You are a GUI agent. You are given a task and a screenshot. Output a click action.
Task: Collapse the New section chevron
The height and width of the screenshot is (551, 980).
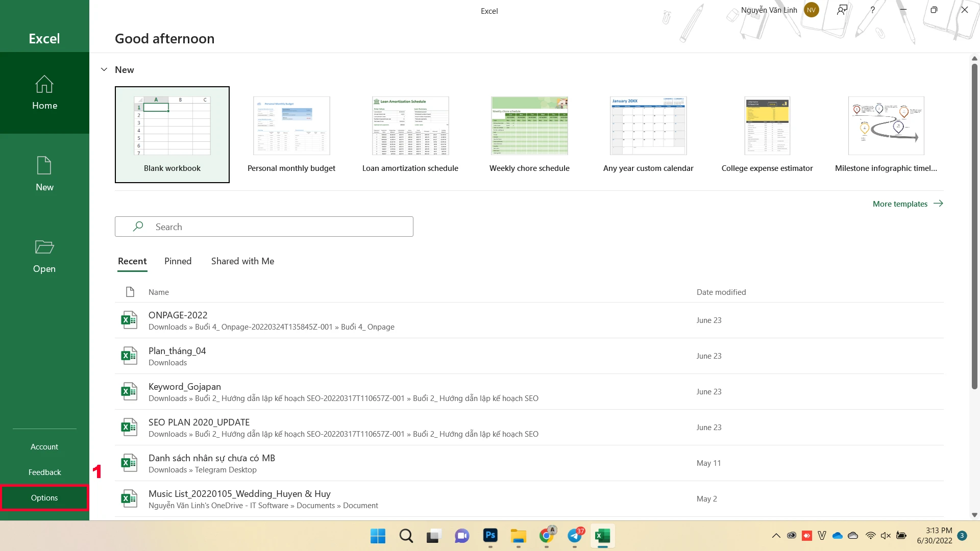point(104,69)
